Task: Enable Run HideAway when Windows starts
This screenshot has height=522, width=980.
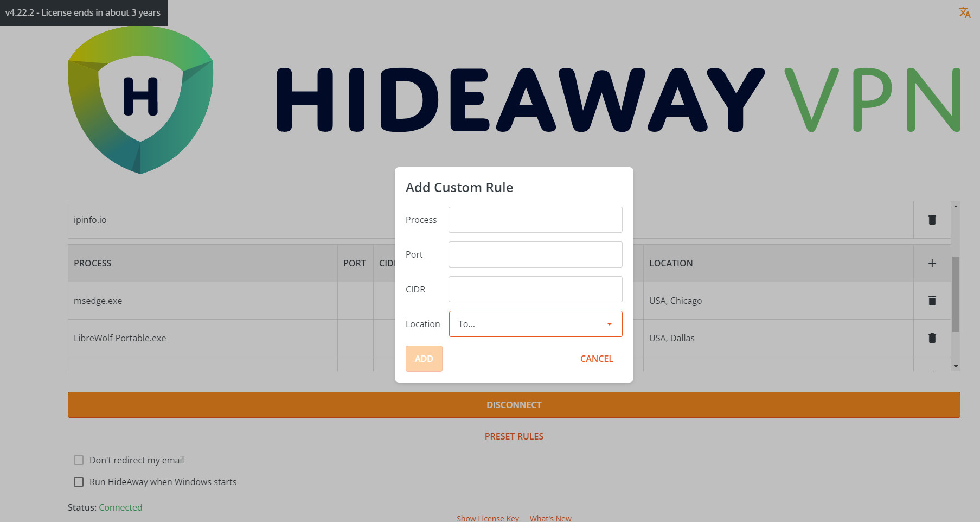Action: (x=79, y=482)
